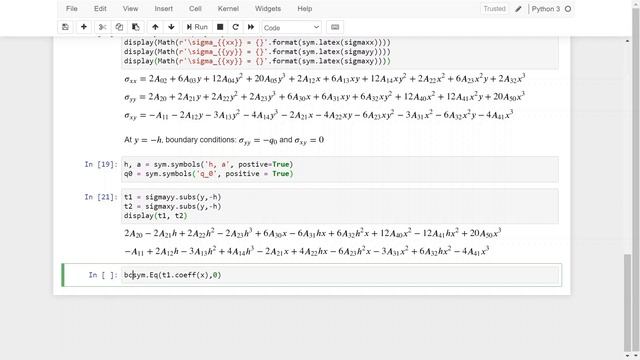Insert a cell below with plus icon
This screenshot has height=360, width=640.
coord(84,27)
